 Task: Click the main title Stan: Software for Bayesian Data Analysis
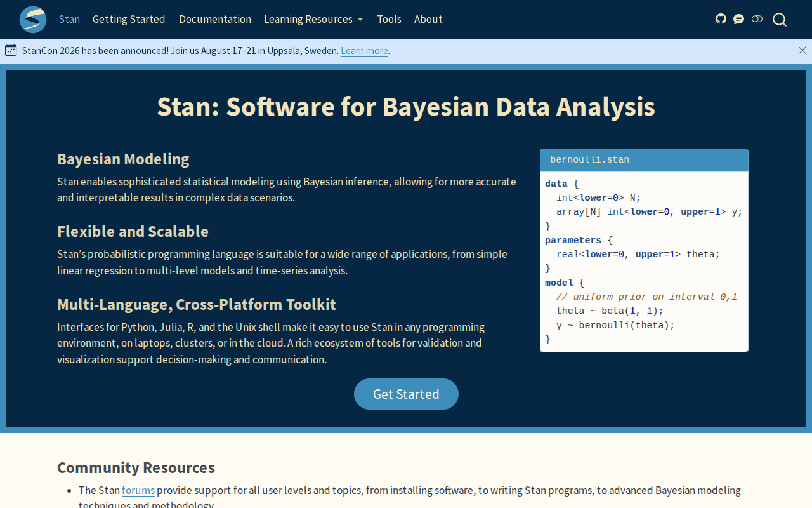click(406, 107)
